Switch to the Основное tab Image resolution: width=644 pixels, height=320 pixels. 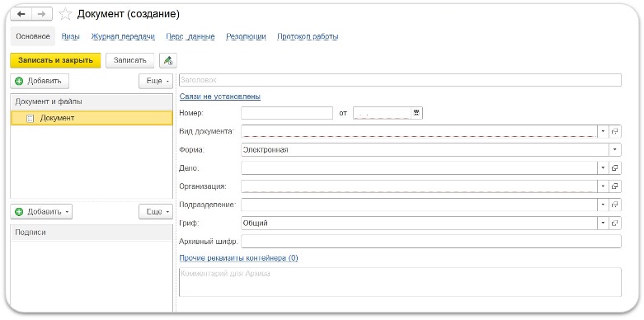pyautogui.click(x=33, y=36)
